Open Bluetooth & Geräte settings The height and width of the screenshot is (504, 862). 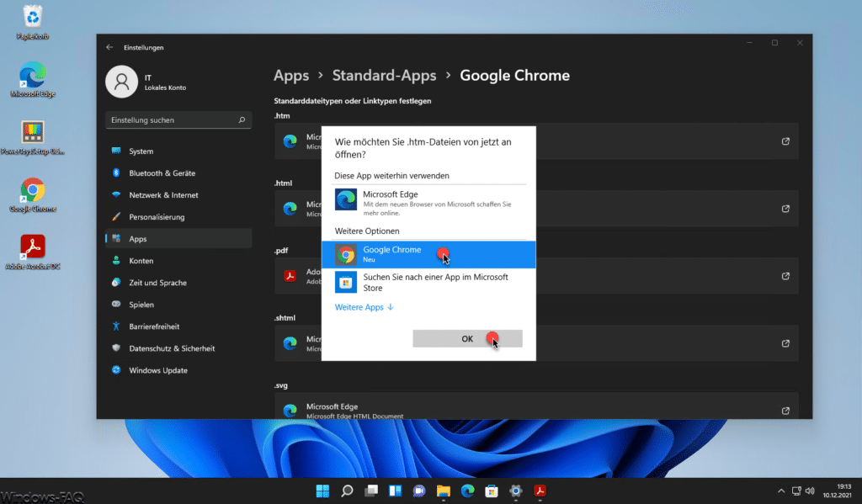(x=178, y=173)
